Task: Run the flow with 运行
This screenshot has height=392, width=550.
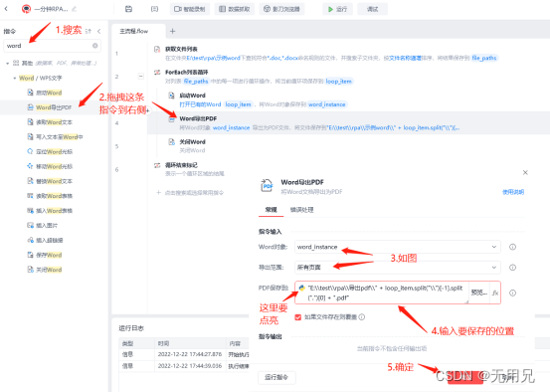Action: [x=337, y=9]
